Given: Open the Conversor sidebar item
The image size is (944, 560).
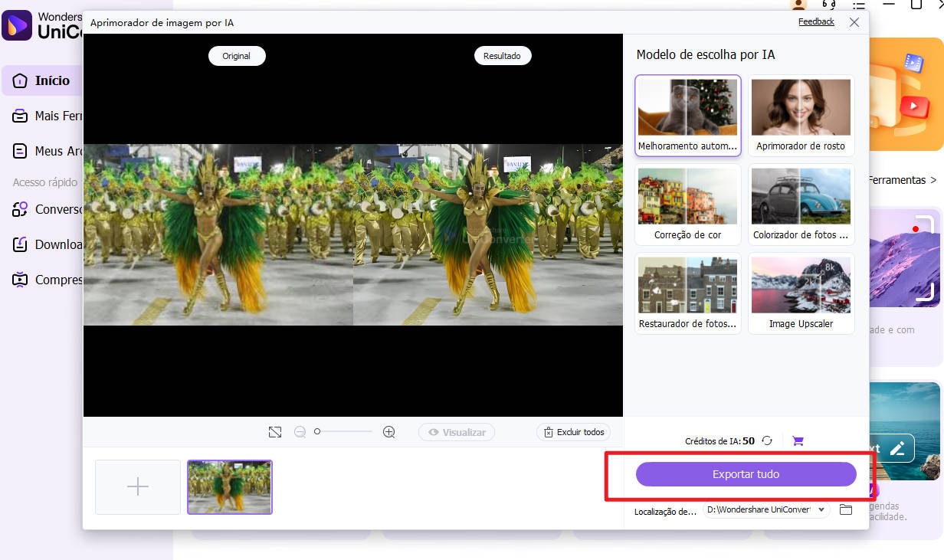Looking at the screenshot, I should pyautogui.click(x=47, y=209).
